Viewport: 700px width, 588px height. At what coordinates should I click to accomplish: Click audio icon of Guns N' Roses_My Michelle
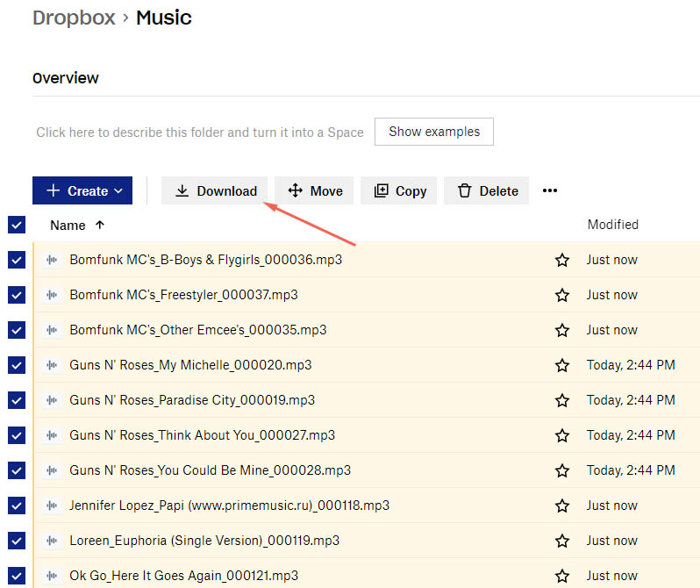(x=52, y=365)
